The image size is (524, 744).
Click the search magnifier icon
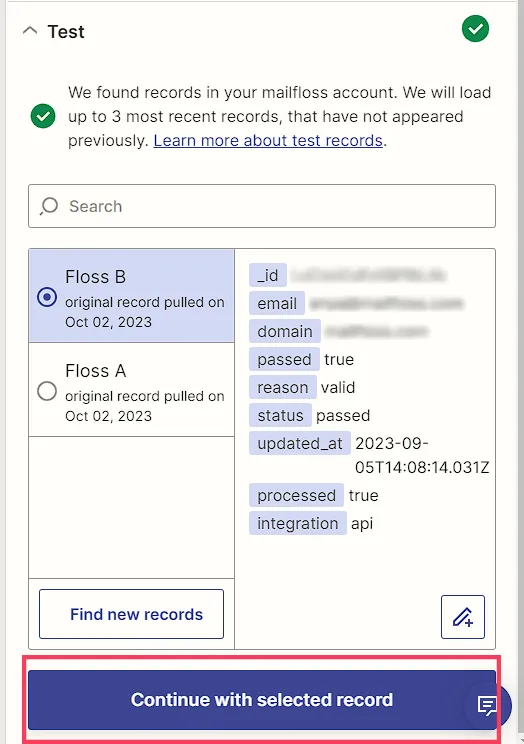click(x=49, y=206)
